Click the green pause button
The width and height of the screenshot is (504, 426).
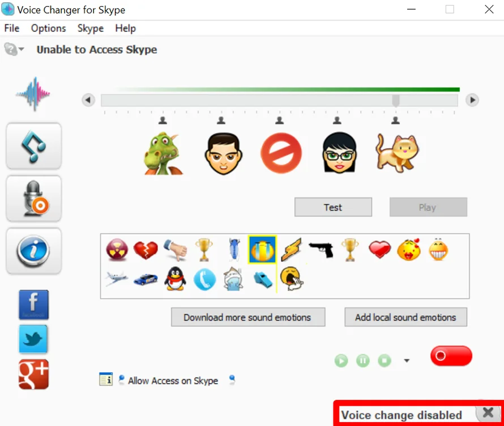pyautogui.click(x=362, y=360)
